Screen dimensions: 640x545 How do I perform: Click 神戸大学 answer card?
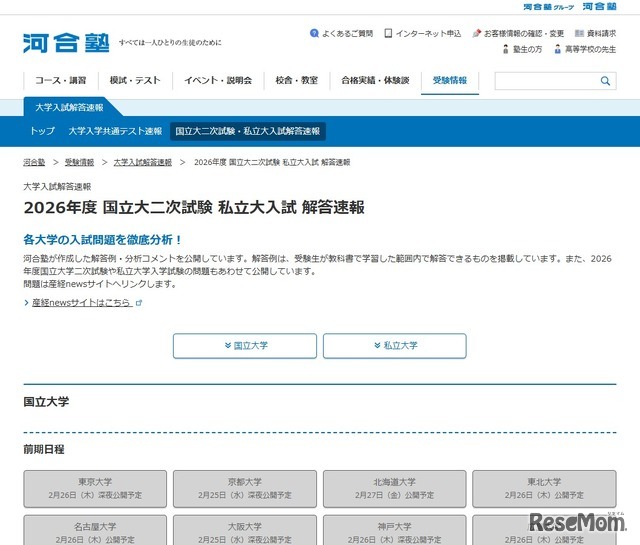pyautogui.click(x=395, y=530)
